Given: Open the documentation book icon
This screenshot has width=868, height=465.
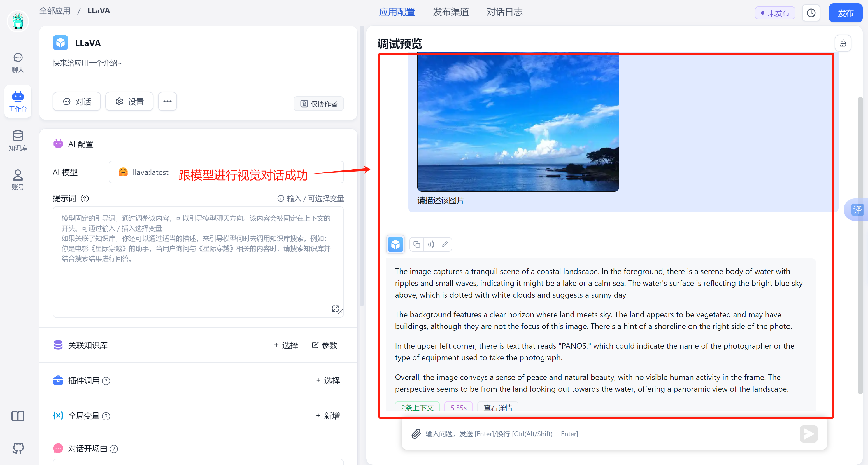Looking at the screenshot, I should coord(18,416).
